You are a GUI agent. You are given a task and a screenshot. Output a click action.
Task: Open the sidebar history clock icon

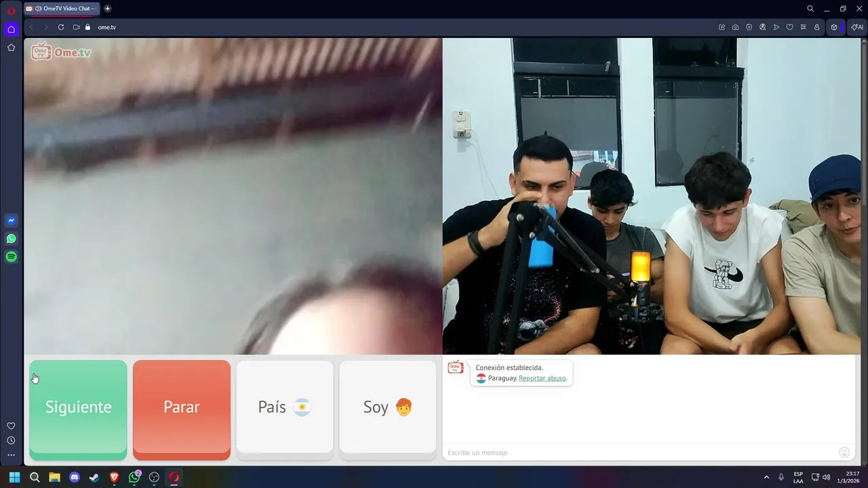(x=11, y=441)
